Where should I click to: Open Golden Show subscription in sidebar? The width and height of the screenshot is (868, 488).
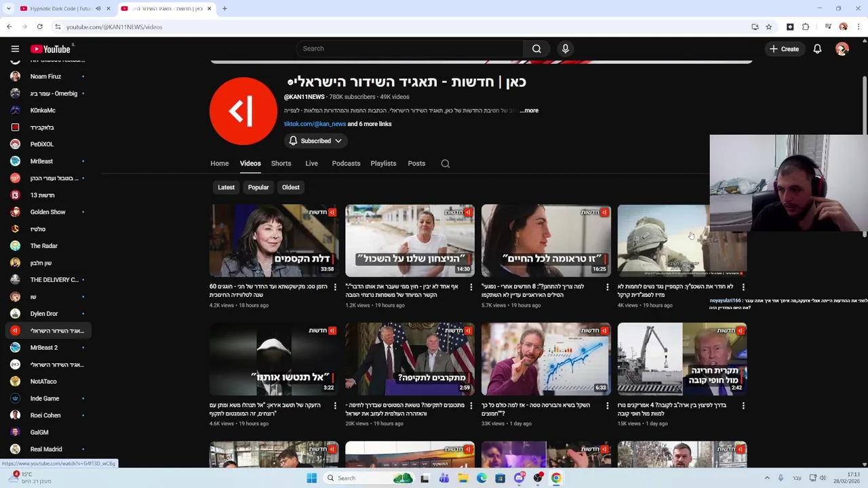click(46, 212)
